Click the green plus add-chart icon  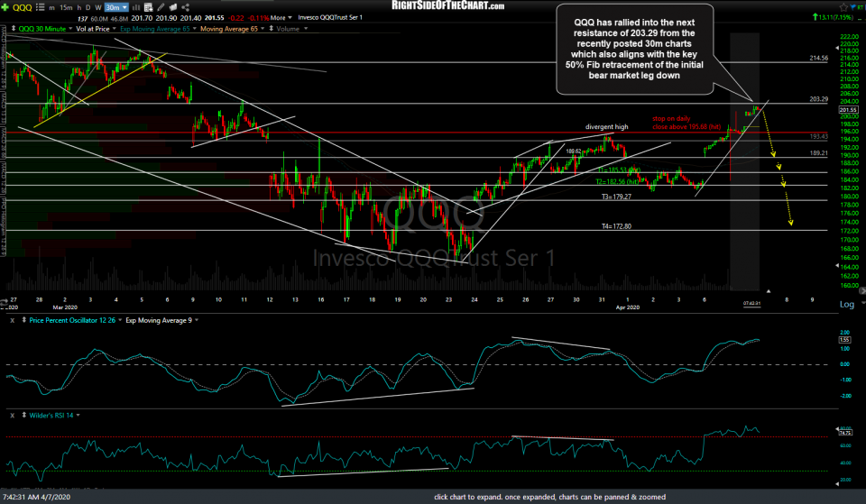point(5,7)
